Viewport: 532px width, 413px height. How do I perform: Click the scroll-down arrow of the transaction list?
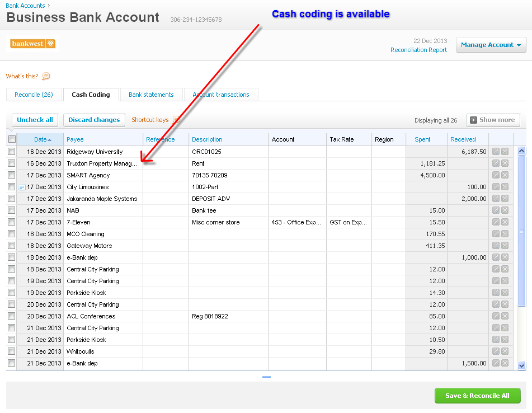tap(521, 365)
